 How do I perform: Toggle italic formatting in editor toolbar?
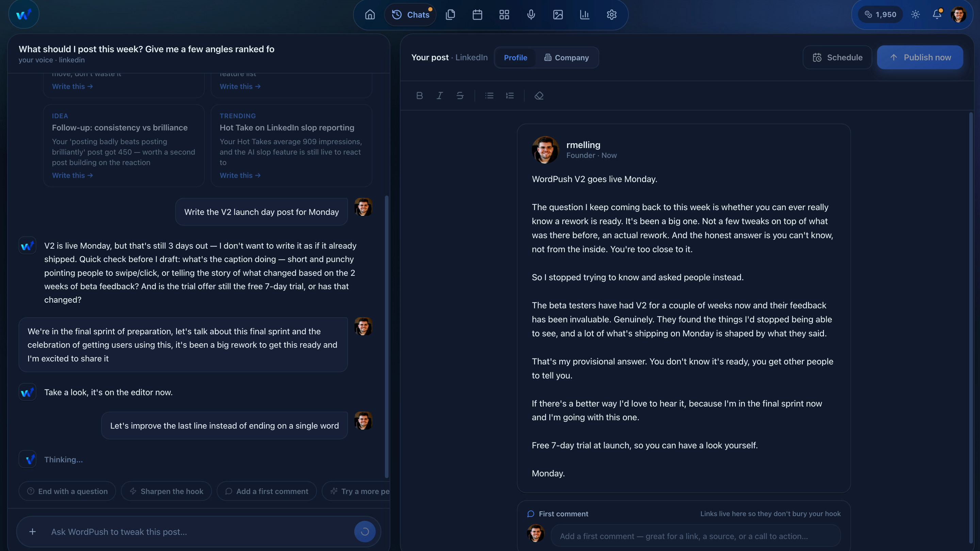[440, 96]
